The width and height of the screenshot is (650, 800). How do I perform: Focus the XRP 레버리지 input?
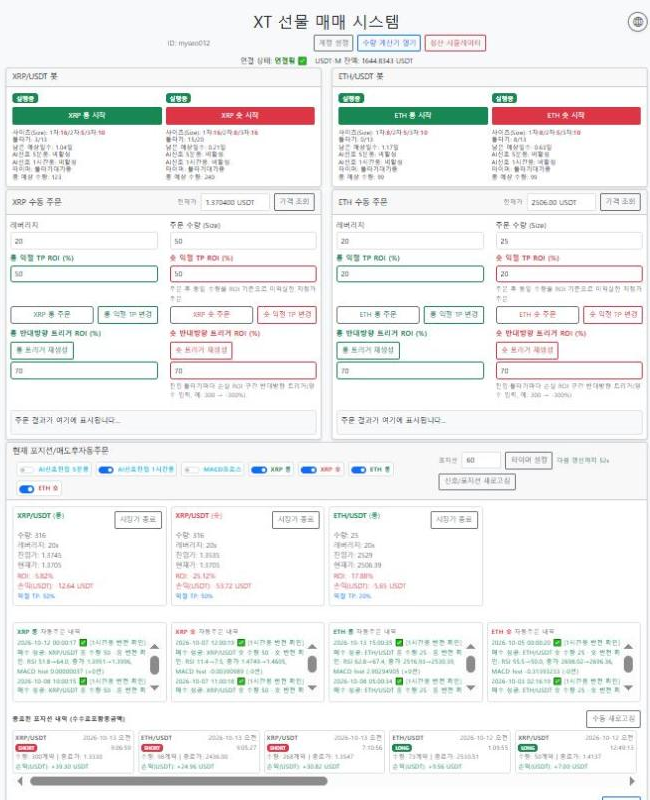click(x=84, y=241)
